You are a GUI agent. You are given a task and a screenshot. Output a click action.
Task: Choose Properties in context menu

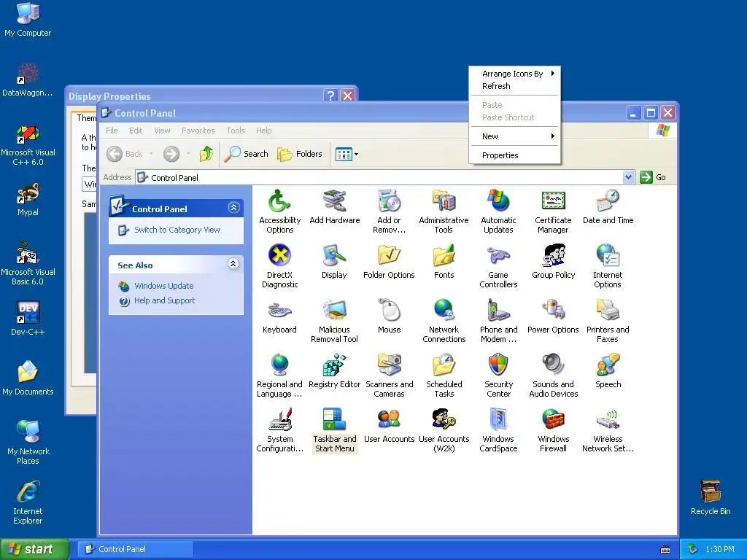(x=514, y=155)
